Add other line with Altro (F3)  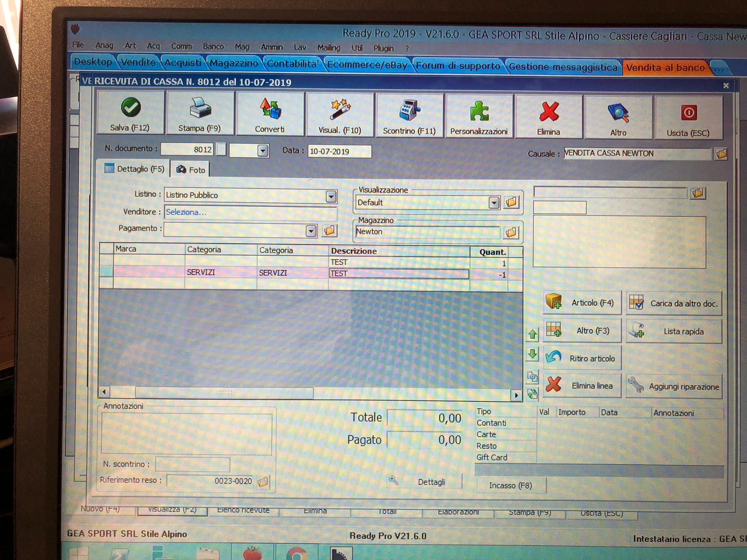[x=583, y=330]
